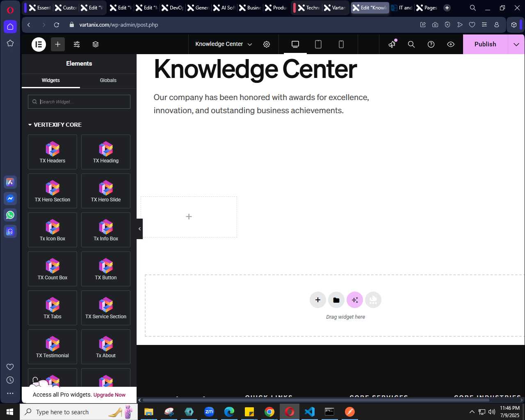Open the Knowledge Center document dropdown

(224, 44)
